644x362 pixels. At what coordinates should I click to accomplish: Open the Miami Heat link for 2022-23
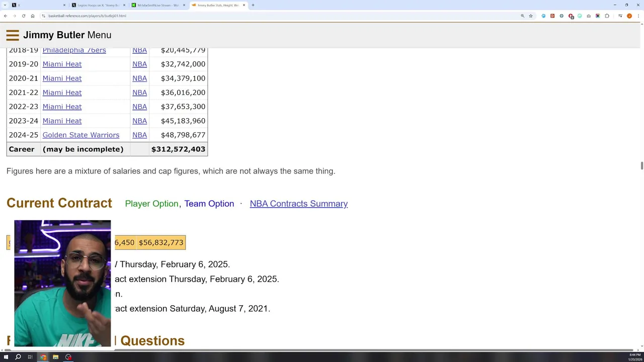pyautogui.click(x=62, y=107)
